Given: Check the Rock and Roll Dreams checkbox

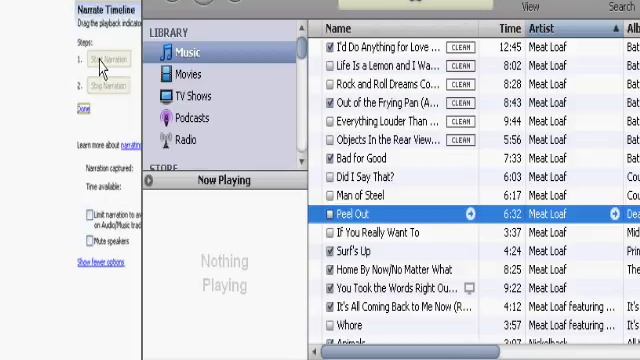Looking at the screenshot, I should 330,84.
